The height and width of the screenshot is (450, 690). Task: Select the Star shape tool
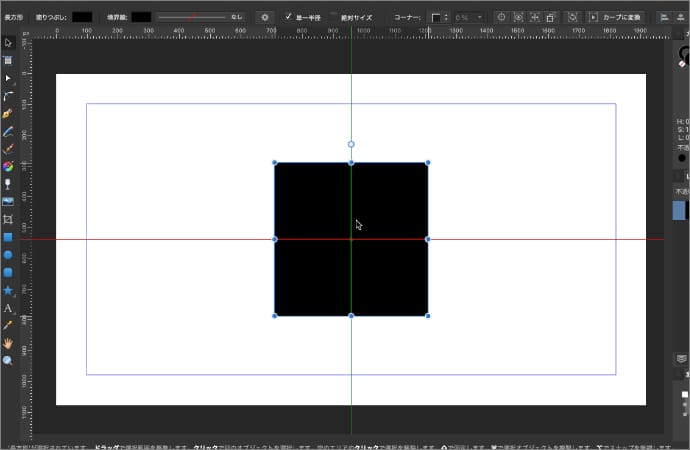point(8,290)
